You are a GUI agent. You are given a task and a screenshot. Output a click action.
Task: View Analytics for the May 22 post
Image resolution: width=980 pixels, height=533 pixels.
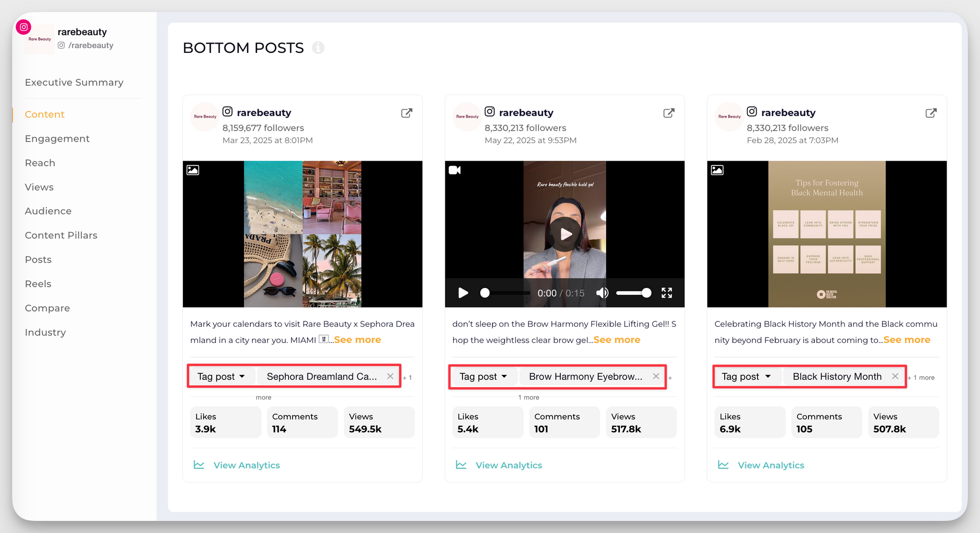[x=509, y=465]
